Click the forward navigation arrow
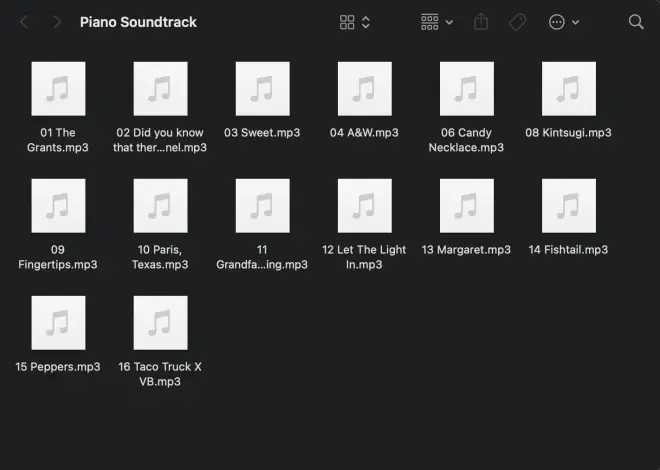 point(57,22)
